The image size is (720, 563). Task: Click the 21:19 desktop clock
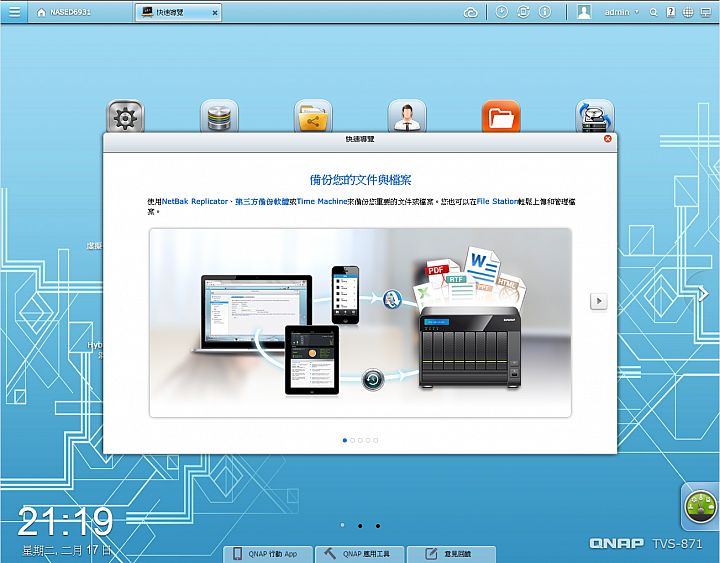[x=65, y=522]
